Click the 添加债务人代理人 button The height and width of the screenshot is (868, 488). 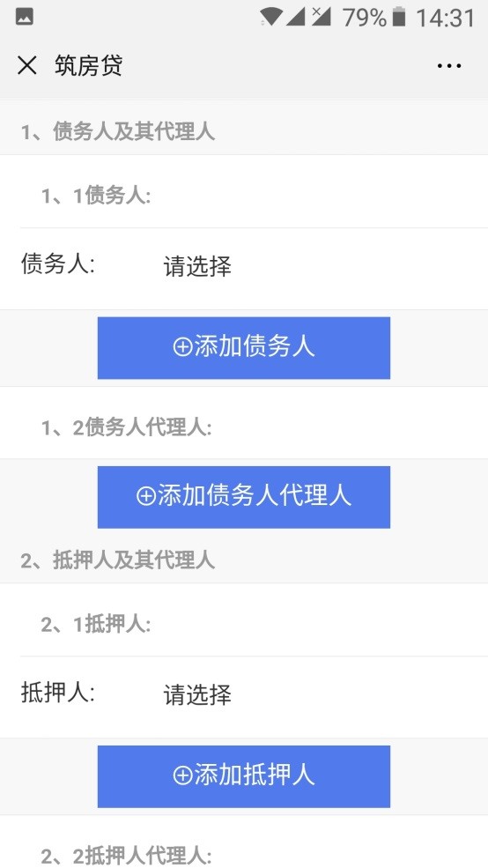pos(244,496)
